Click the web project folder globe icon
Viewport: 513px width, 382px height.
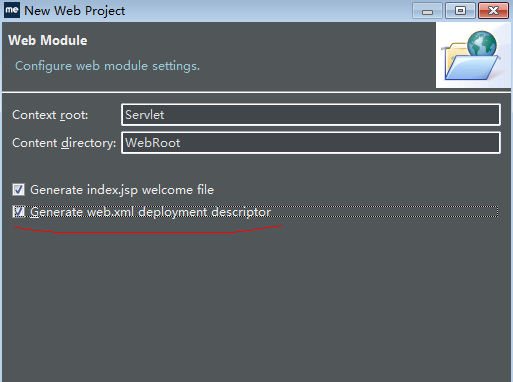tap(473, 55)
